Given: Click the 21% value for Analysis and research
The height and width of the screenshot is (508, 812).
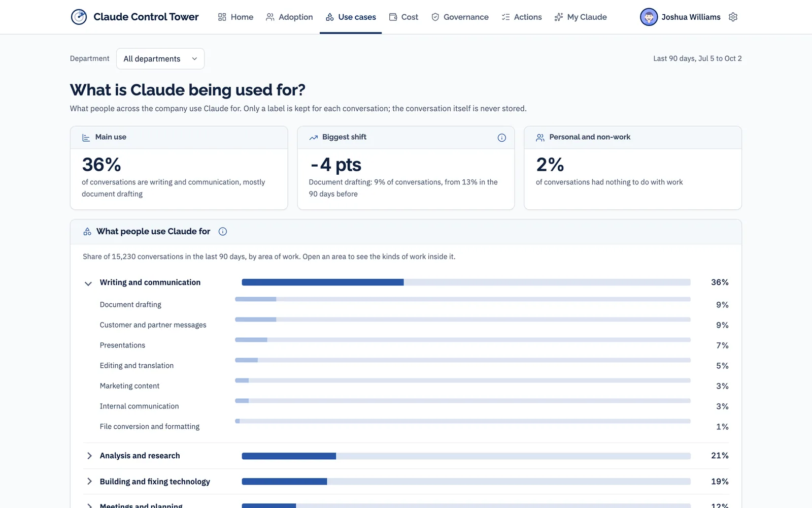Looking at the screenshot, I should click(x=720, y=456).
